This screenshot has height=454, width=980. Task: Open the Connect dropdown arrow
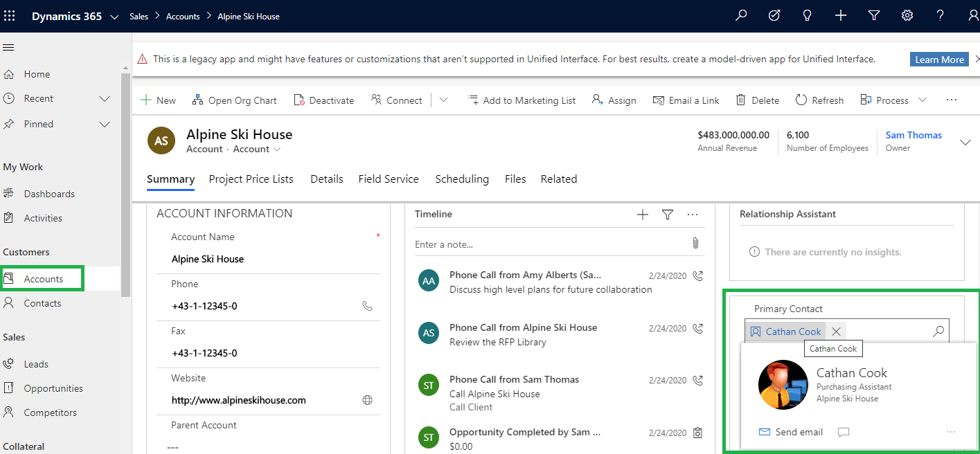coord(443,100)
